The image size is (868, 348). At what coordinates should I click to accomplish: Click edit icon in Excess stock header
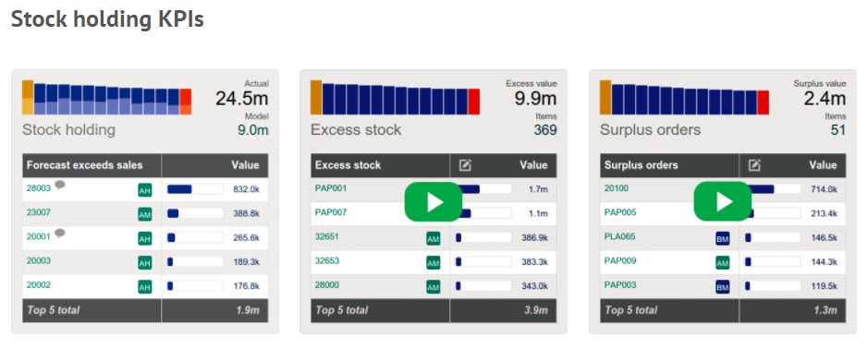(466, 165)
